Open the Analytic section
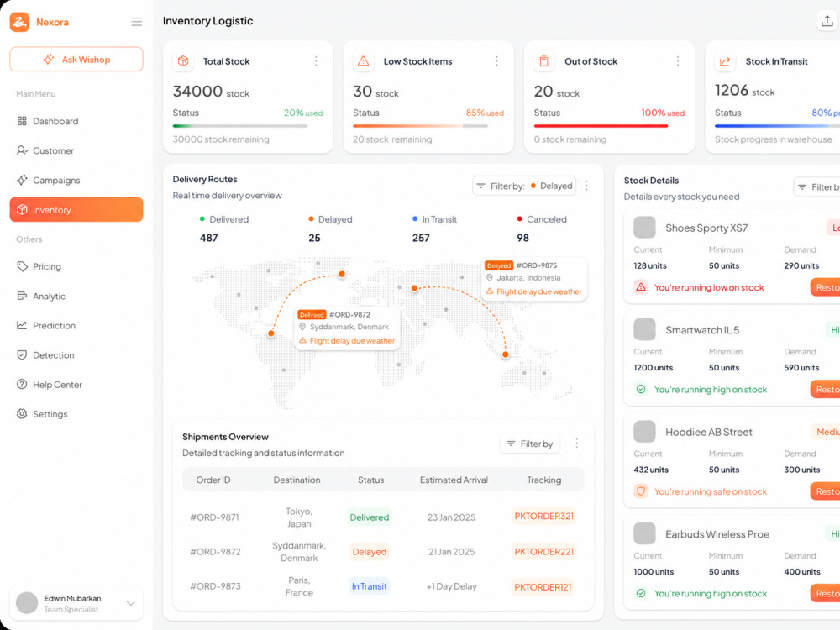The height and width of the screenshot is (630, 840). (76, 296)
